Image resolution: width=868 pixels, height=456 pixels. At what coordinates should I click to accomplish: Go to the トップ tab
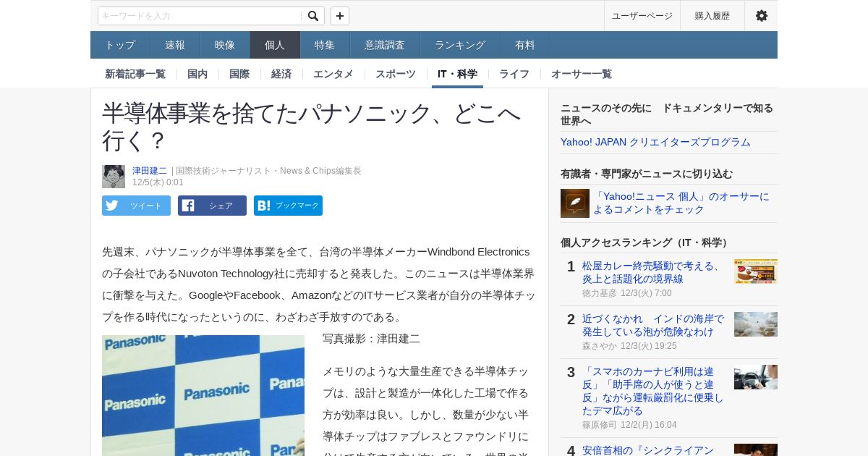coord(120,45)
